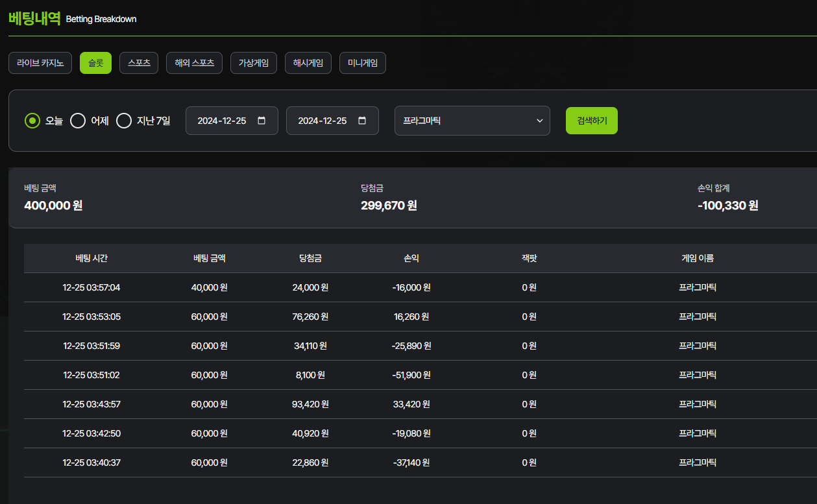This screenshot has height=504, width=817.
Task: Select bet time 12-25 03:57:04
Action: pos(91,287)
